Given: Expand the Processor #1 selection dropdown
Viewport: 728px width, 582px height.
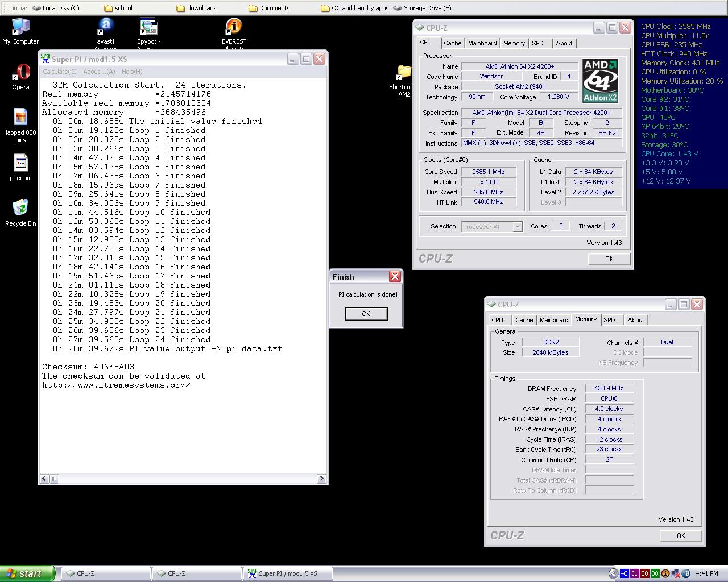Looking at the screenshot, I should click(517, 227).
